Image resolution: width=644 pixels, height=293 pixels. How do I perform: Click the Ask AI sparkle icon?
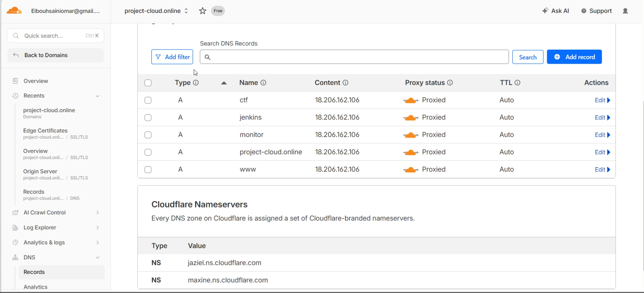point(545,11)
